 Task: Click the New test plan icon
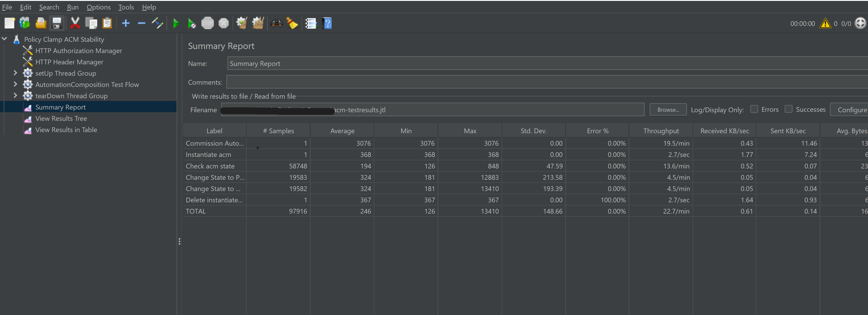coord(9,23)
